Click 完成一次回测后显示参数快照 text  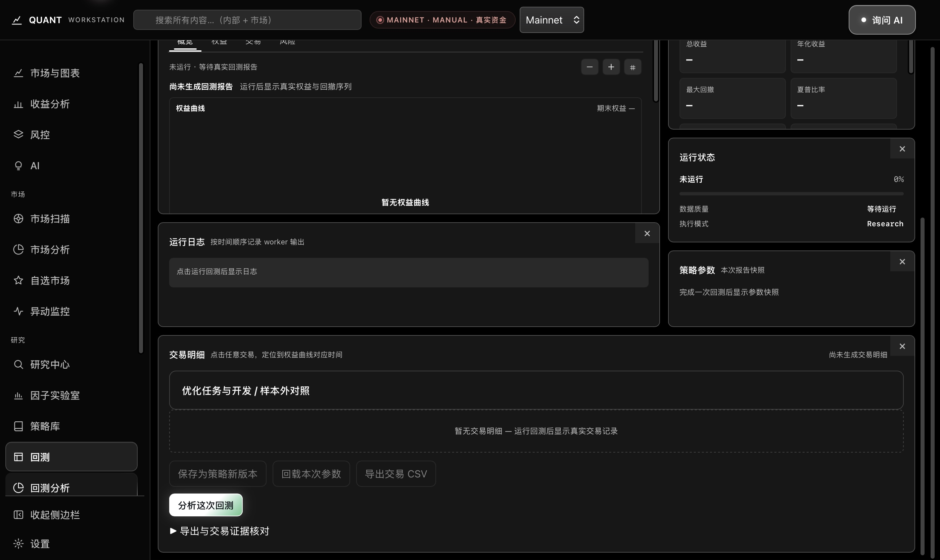[729, 292]
